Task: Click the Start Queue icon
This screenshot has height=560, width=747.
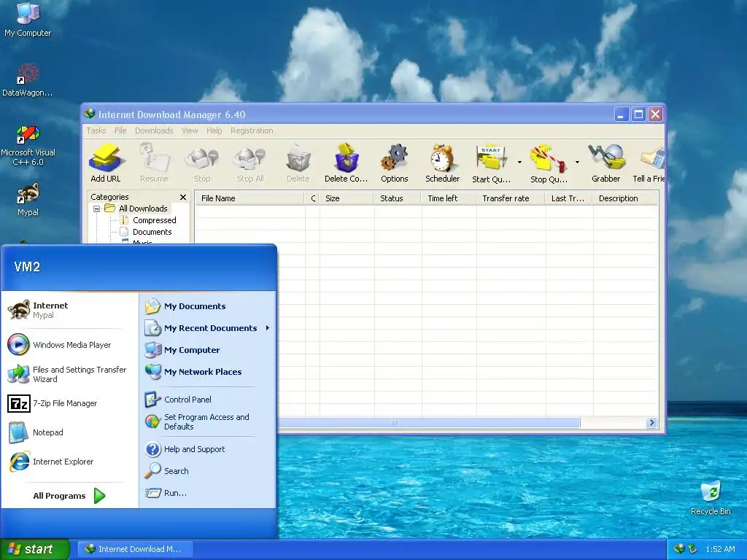Action: (491, 163)
